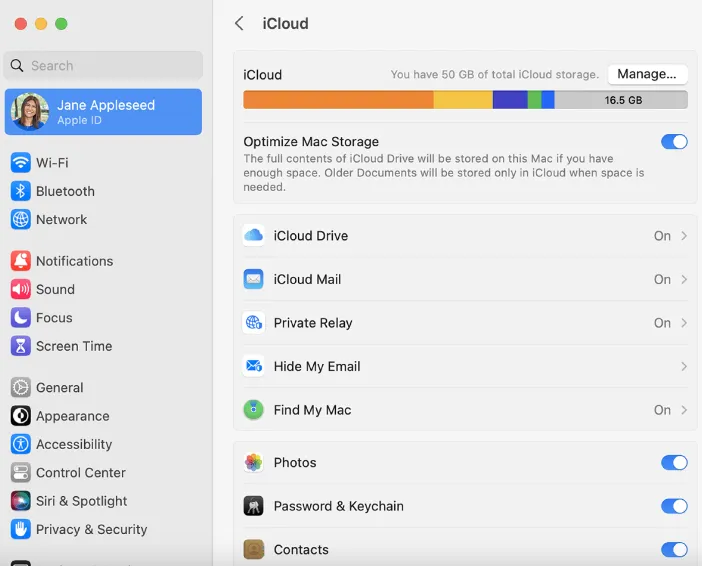Click the Network globe icon
Image resolution: width=702 pixels, height=566 pixels.
(21, 219)
